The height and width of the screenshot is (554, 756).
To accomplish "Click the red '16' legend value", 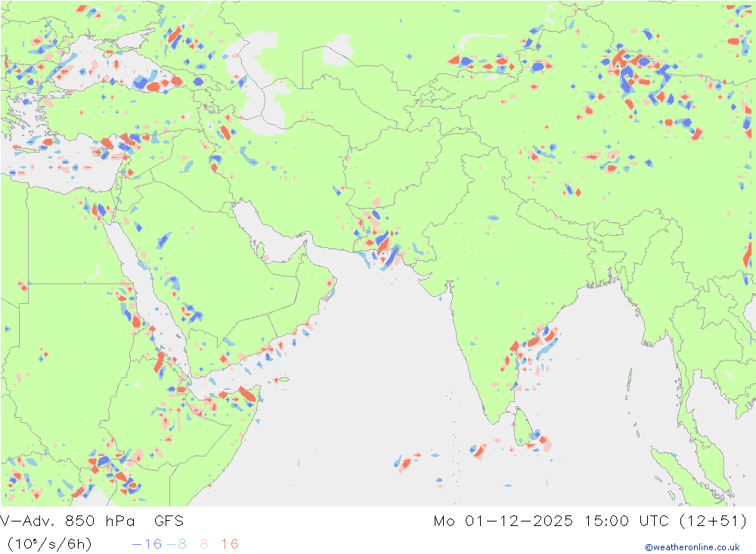I will 230,544.
